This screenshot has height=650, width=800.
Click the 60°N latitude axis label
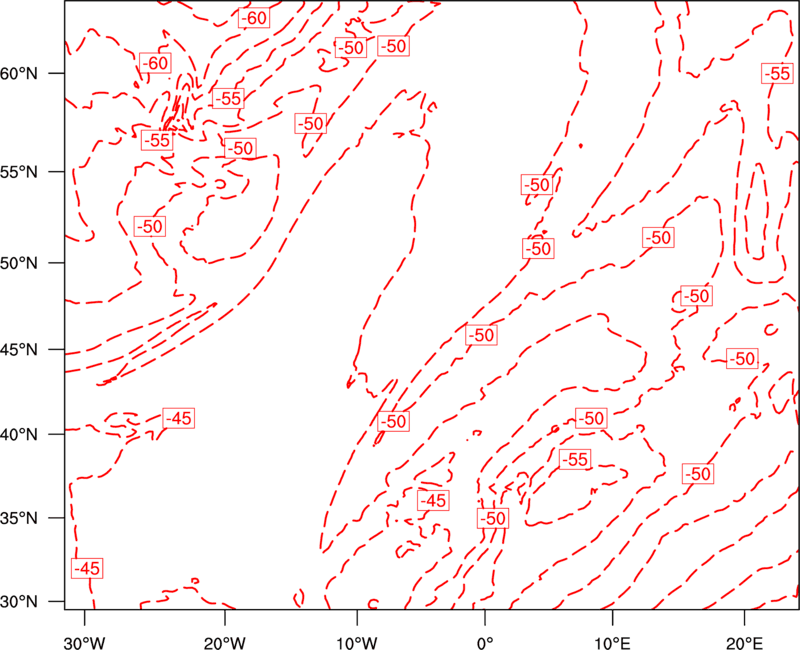tap(19, 73)
